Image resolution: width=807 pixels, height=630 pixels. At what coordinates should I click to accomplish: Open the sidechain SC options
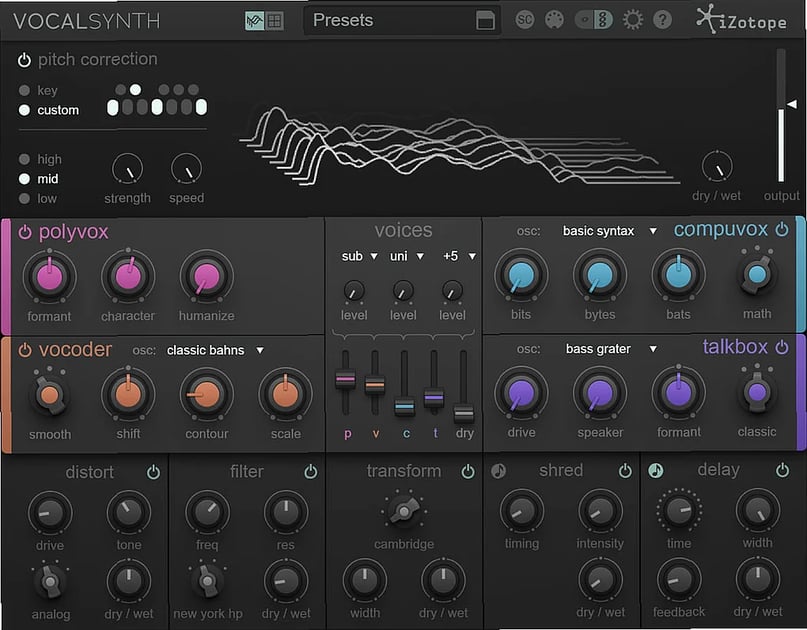point(525,18)
